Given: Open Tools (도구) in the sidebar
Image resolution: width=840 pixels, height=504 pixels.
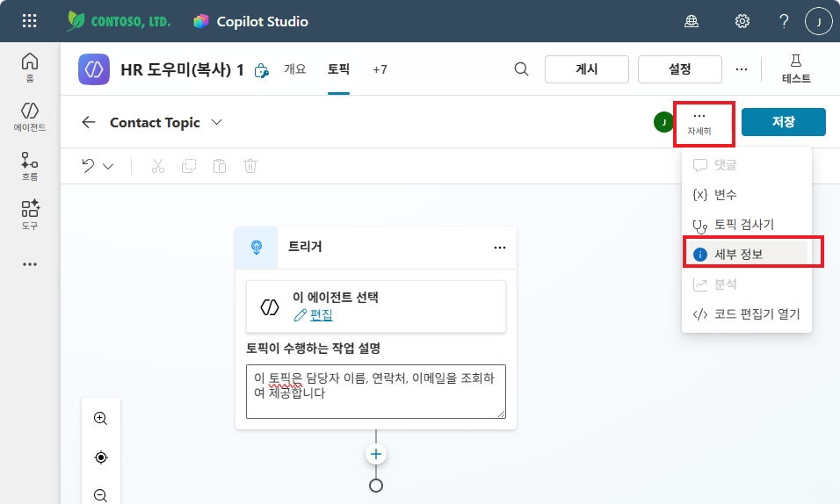Looking at the screenshot, I should click(30, 215).
